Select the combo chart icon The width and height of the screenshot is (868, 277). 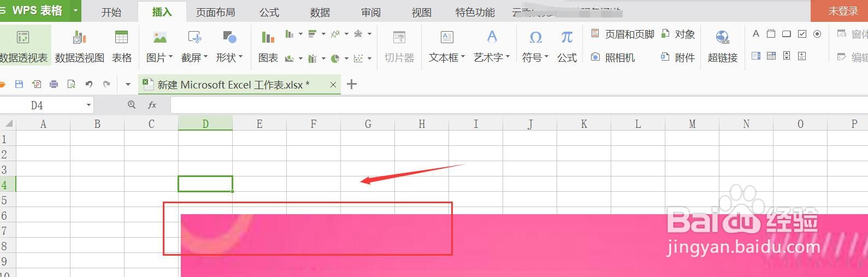coord(312,58)
